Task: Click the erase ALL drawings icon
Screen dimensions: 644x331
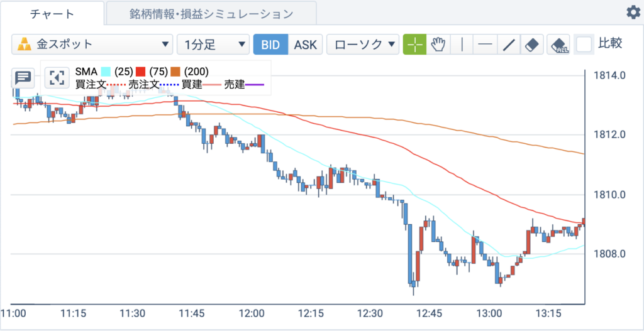Action: 558,45
